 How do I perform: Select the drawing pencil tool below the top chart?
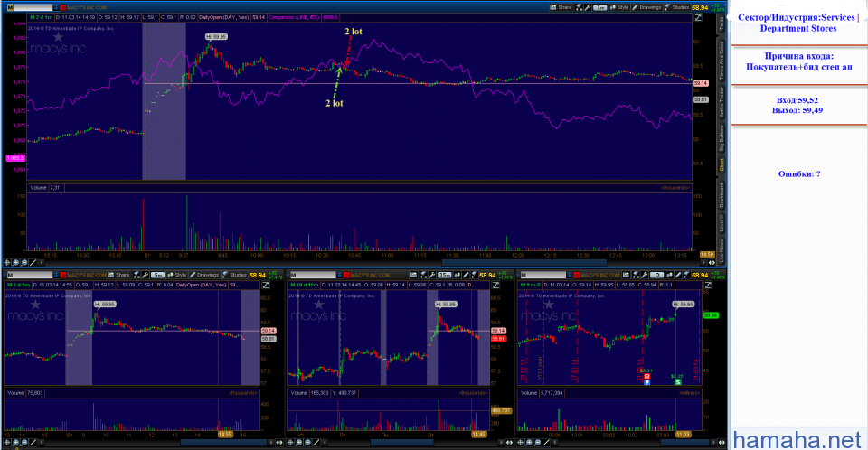[33, 262]
